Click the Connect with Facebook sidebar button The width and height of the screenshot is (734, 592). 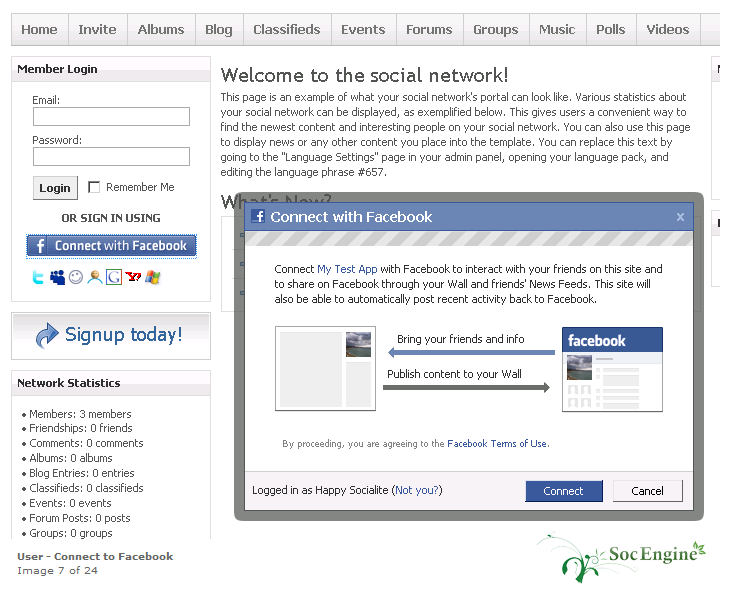pos(111,246)
